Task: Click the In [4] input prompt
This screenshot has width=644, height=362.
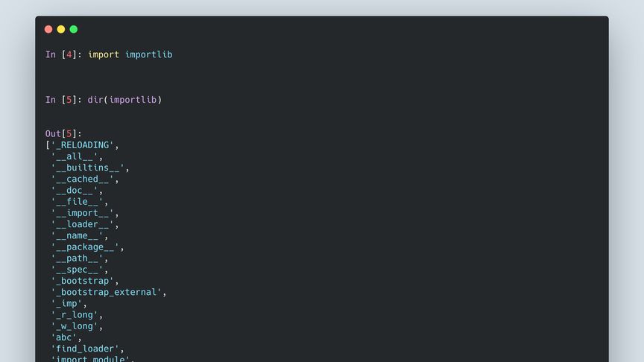Action: click(63, 54)
